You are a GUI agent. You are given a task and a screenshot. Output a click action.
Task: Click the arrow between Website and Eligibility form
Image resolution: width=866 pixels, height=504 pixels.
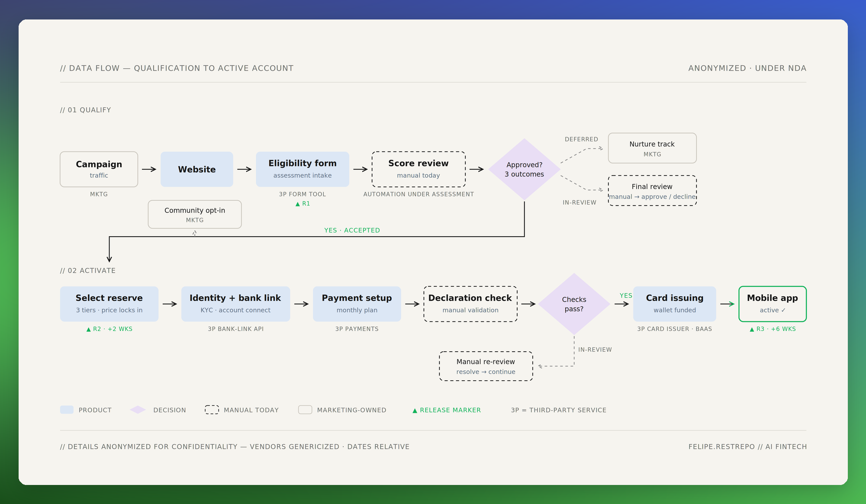pos(245,169)
